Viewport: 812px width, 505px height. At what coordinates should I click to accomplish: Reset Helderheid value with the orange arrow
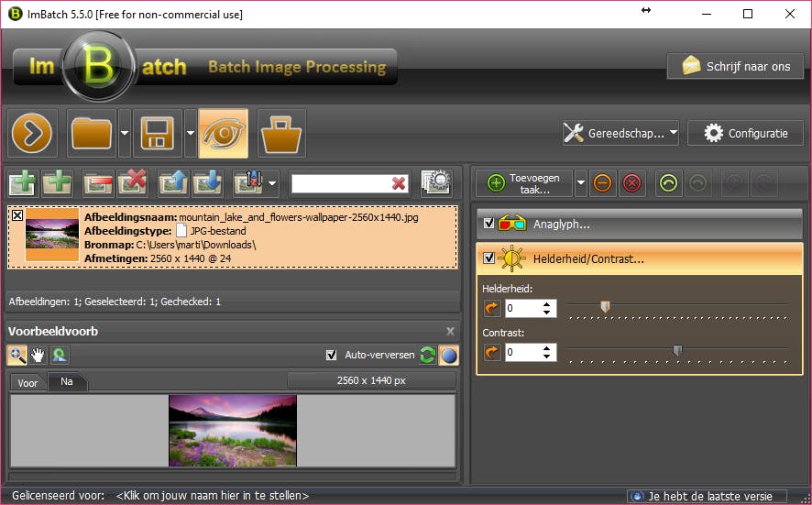tap(491, 308)
